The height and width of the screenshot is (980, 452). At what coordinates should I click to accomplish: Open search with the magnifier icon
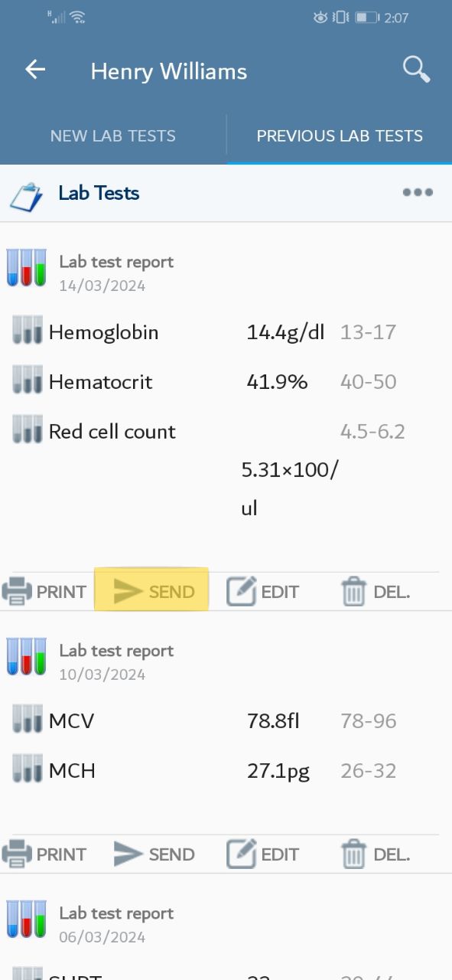416,69
